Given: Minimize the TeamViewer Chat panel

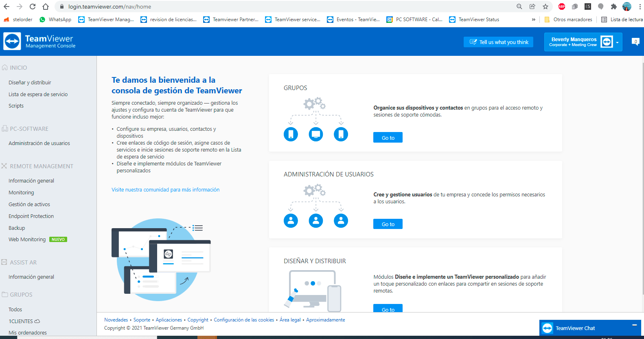Looking at the screenshot, I should pyautogui.click(x=634, y=325).
